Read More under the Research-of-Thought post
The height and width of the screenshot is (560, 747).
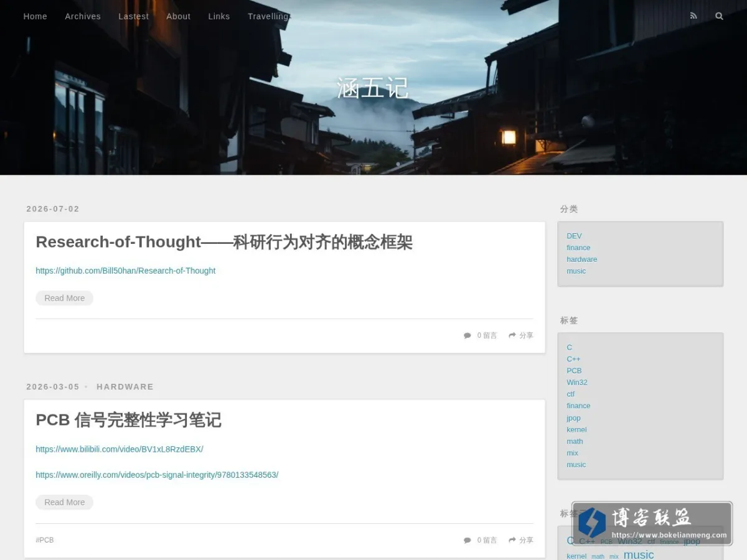click(65, 298)
